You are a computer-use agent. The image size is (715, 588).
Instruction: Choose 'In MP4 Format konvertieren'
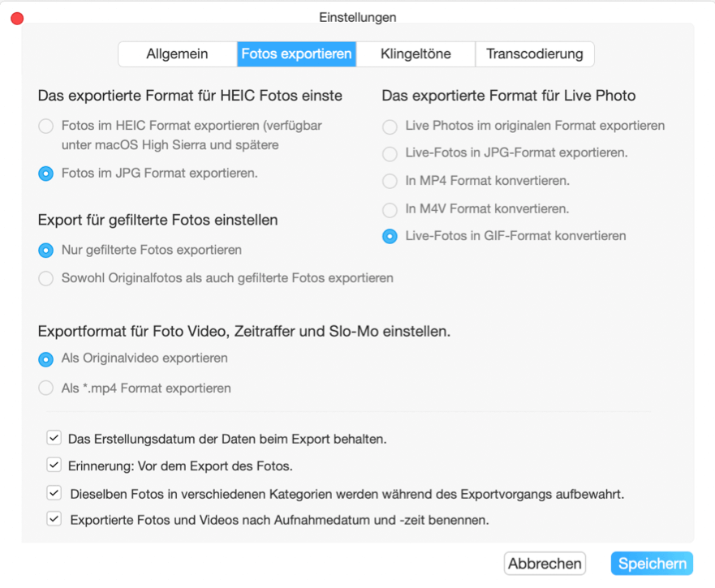point(389,181)
